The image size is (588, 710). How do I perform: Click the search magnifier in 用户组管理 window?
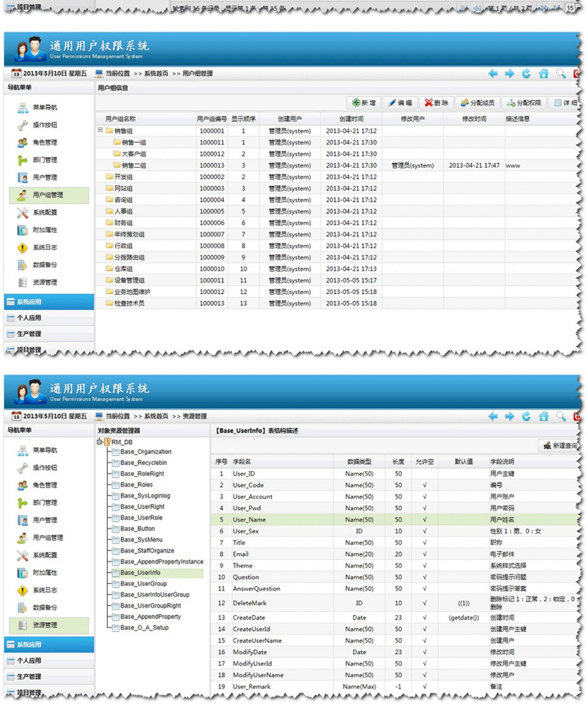point(561,73)
